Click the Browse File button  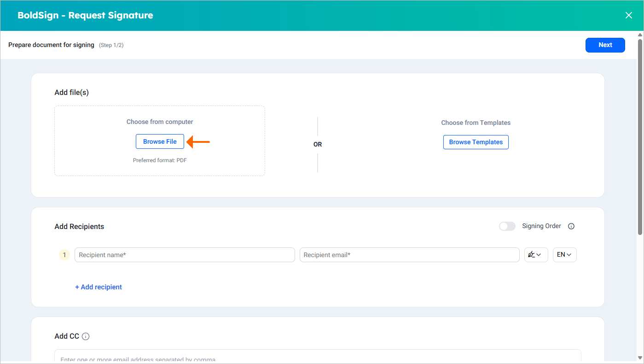(x=160, y=141)
